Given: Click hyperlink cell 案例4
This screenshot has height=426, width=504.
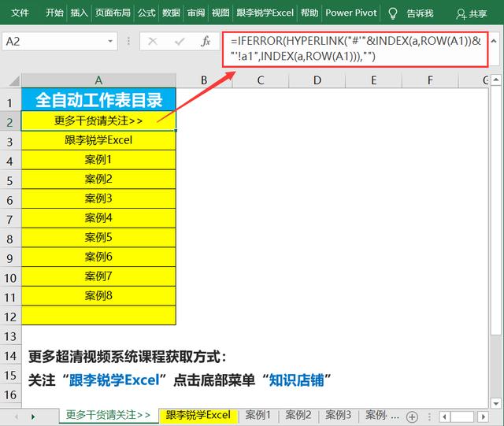Looking at the screenshot, I should (98, 218).
